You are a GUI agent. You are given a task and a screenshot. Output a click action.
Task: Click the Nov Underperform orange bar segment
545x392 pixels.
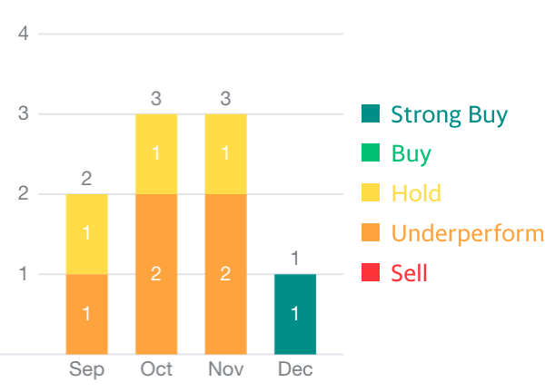[225, 274]
